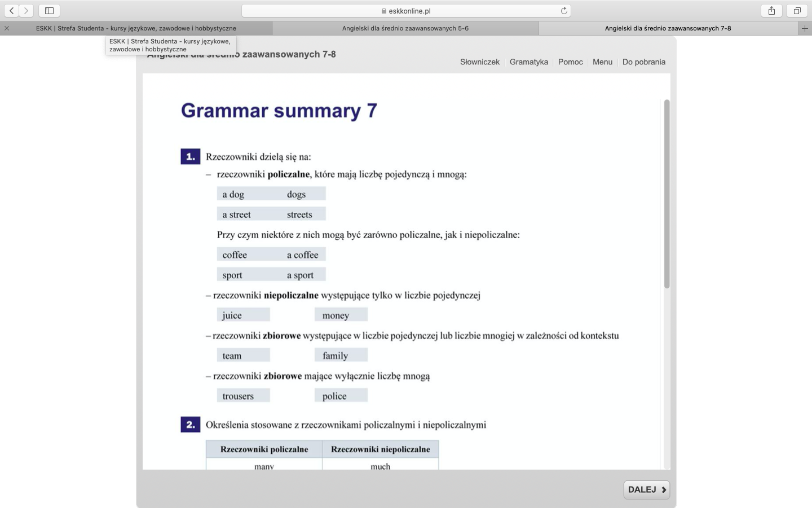Click the Pomoc link
The height and width of the screenshot is (508, 812).
click(570, 62)
